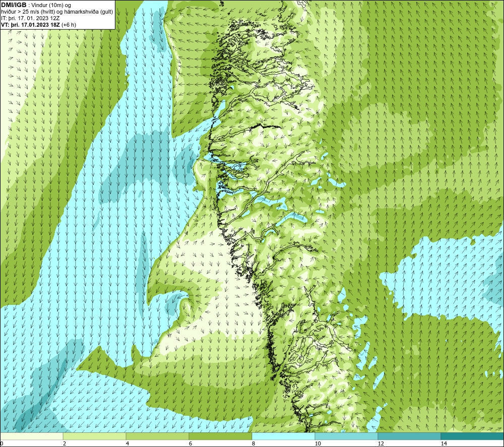Screen dimensions: 504x447
Task: Click the '12' label on the color scale
Action: [381, 443]
